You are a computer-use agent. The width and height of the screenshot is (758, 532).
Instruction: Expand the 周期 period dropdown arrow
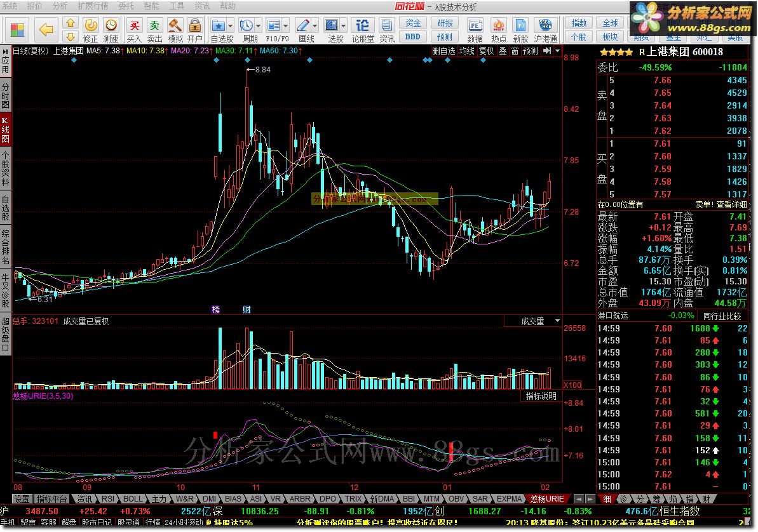[258, 25]
